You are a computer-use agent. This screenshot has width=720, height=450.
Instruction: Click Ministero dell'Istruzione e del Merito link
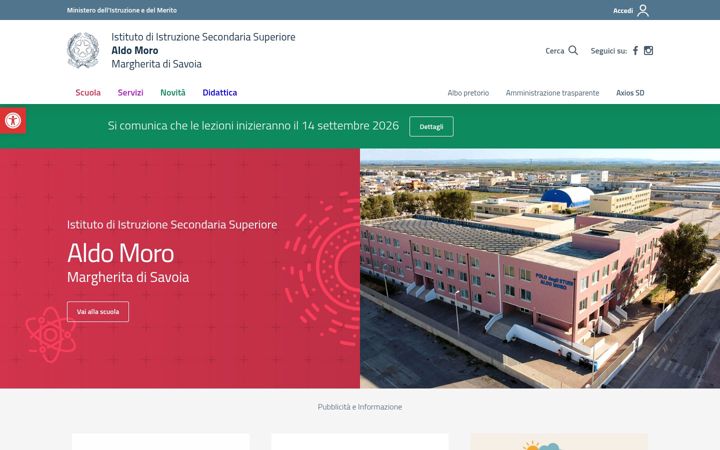[x=122, y=10]
